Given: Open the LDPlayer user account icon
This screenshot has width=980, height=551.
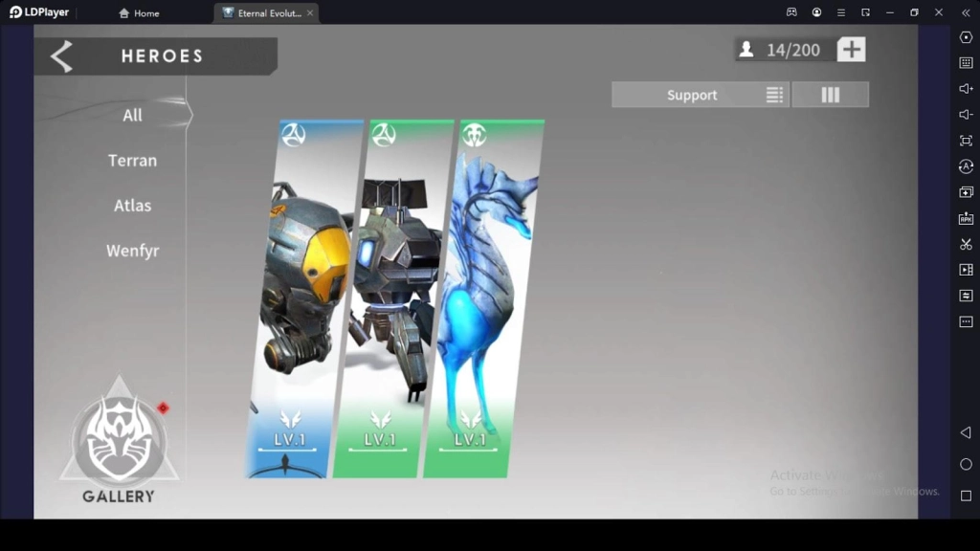Looking at the screenshot, I should coord(816,12).
